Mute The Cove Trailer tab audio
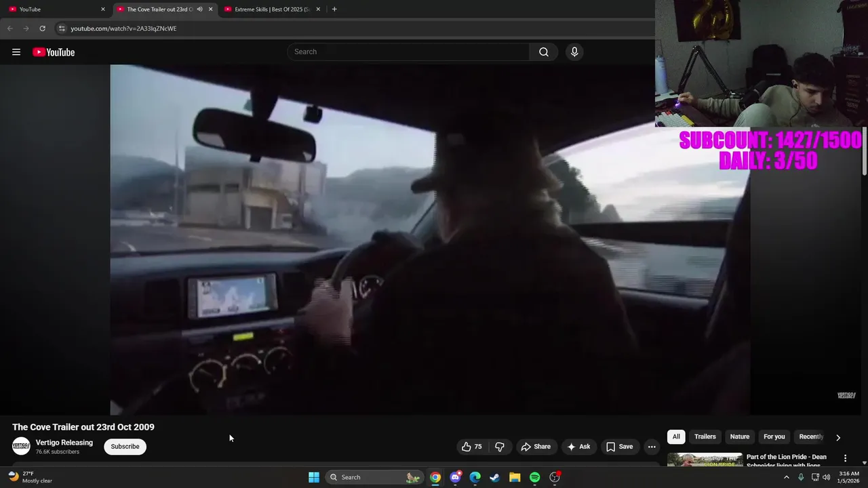Screen dimensions: 868x488 pyautogui.click(x=199, y=9)
